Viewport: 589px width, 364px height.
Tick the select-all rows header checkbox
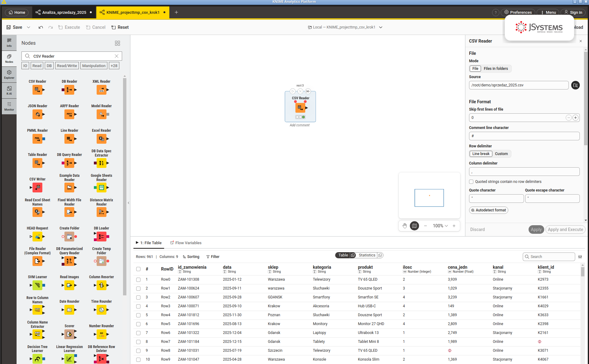(x=138, y=269)
